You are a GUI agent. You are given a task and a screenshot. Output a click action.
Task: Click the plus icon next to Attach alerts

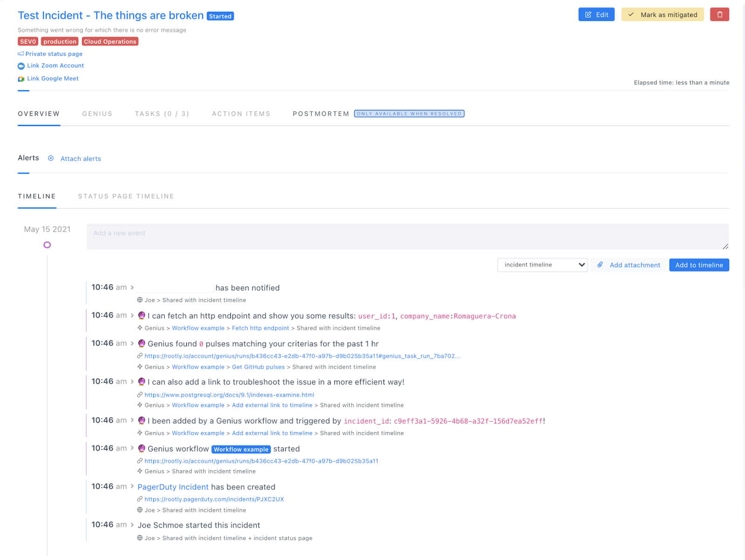pyautogui.click(x=51, y=158)
